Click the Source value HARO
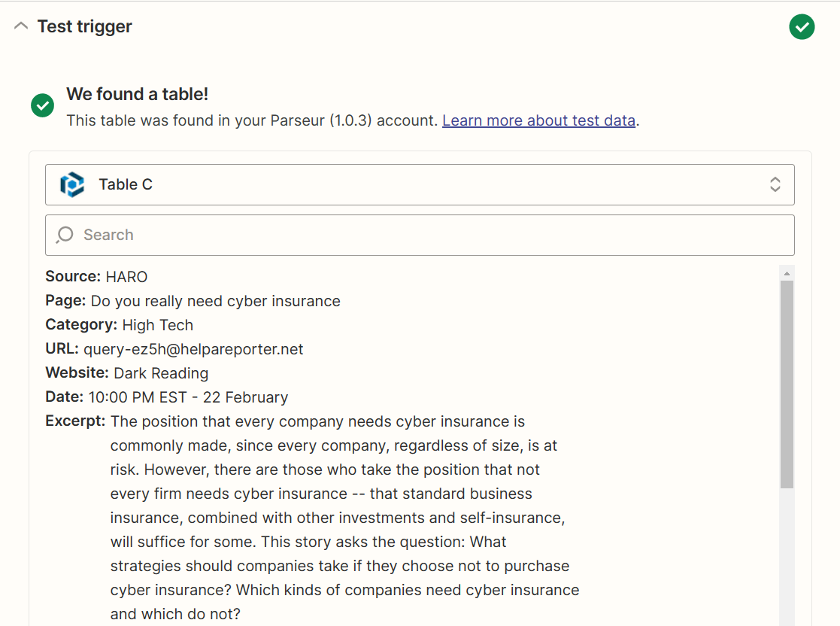This screenshot has width=840, height=626. [126, 276]
